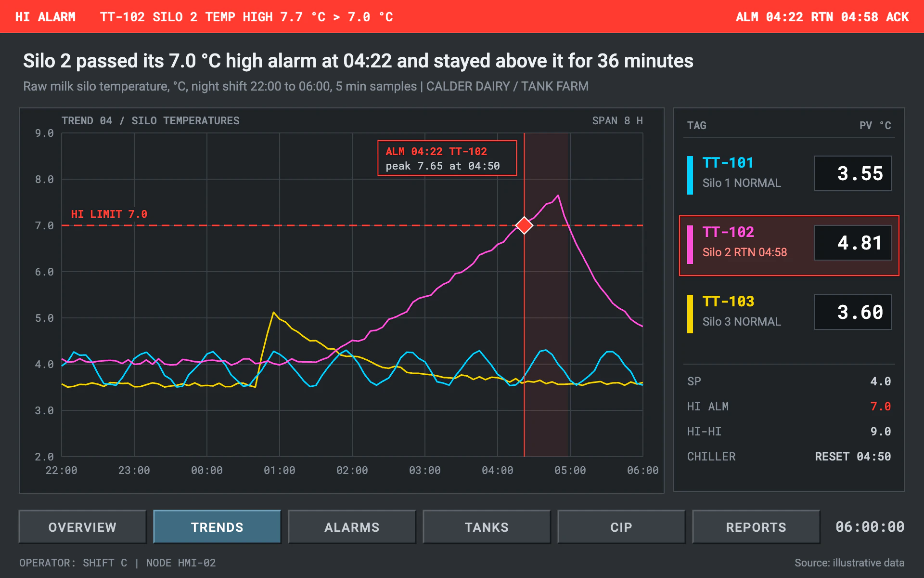The width and height of the screenshot is (924, 578).
Task: Select the TT-102 tag label
Action: click(728, 232)
